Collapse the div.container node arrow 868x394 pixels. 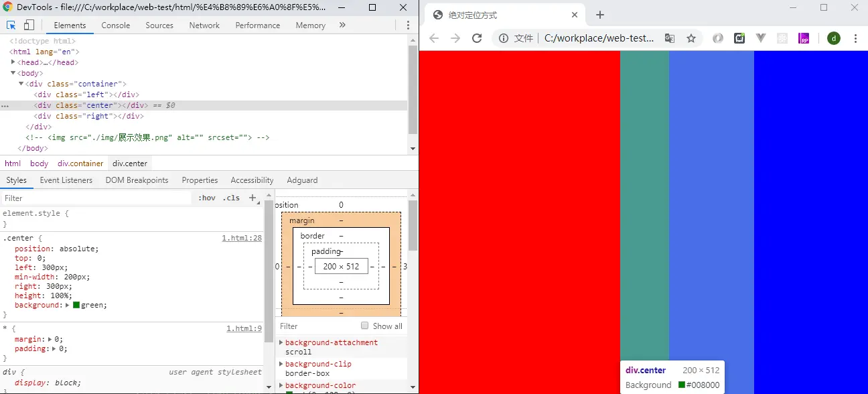click(21, 84)
